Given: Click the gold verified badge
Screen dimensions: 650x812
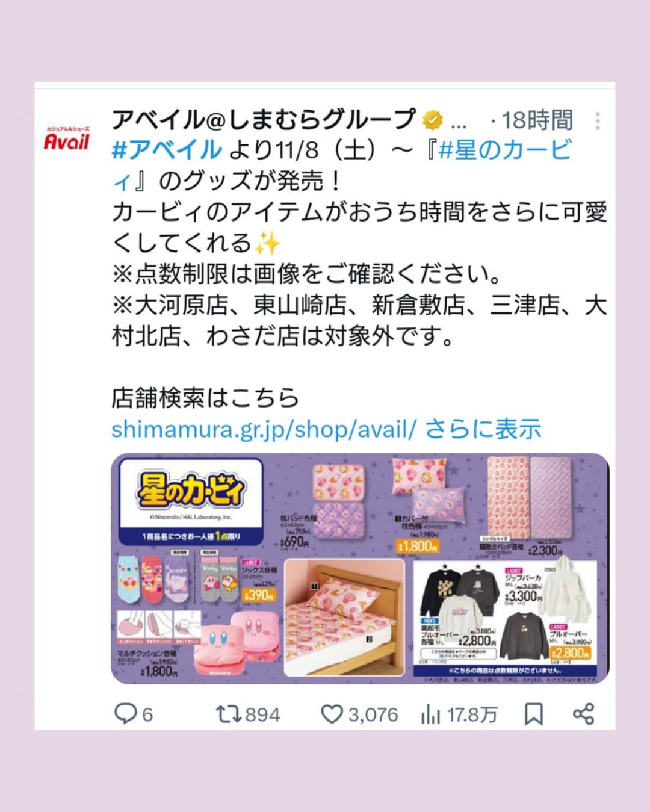Looking at the screenshot, I should coord(433,120).
